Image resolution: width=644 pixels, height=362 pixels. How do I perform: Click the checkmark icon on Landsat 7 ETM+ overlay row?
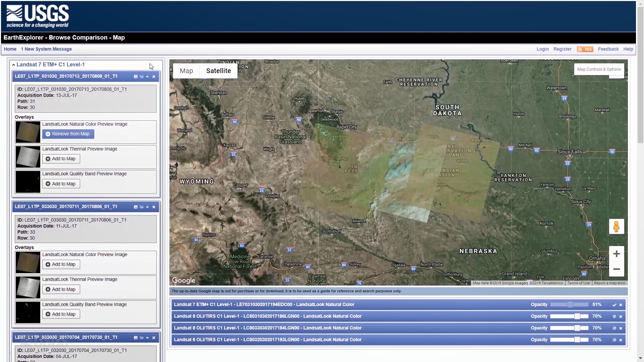(x=613, y=304)
